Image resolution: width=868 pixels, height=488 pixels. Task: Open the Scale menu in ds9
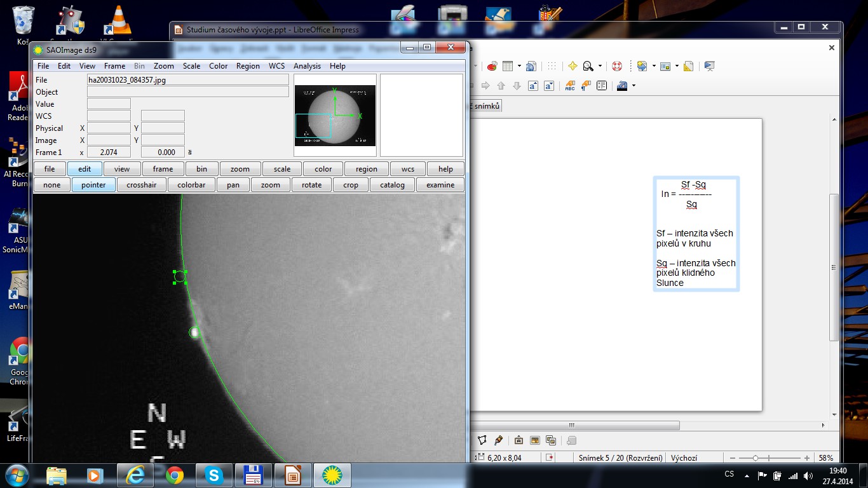191,66
